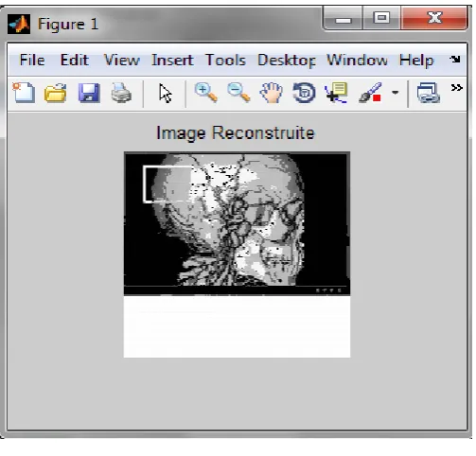The width and height of the screenshot is (476, 456).
Task: Open file with the folder icon
Action: [x=56, y=93]
